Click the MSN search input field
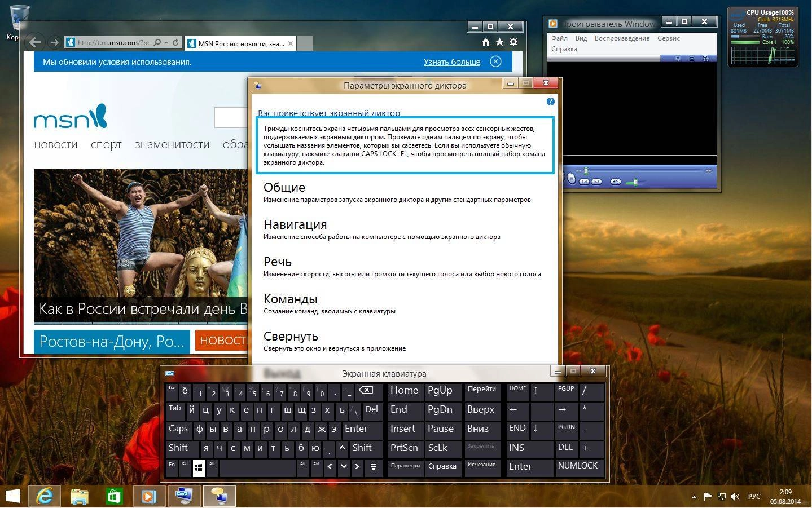Screen dimensions: 812x508 click(231, 118)
